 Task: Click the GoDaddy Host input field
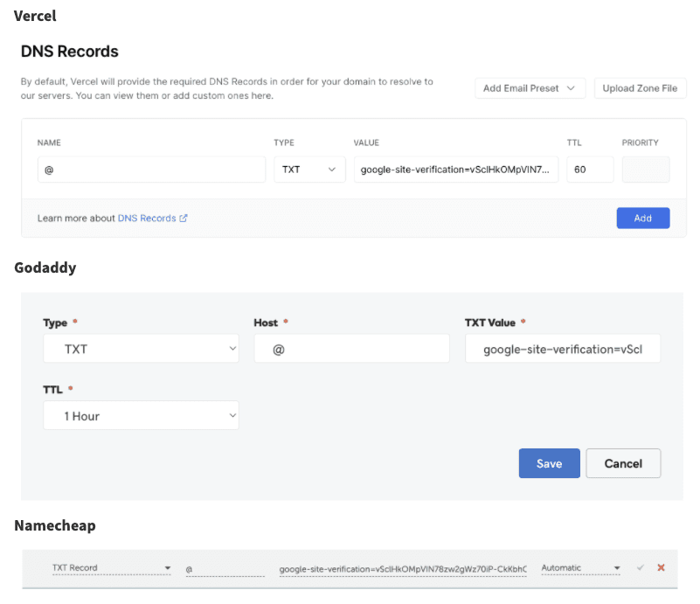tap(351, 349)
